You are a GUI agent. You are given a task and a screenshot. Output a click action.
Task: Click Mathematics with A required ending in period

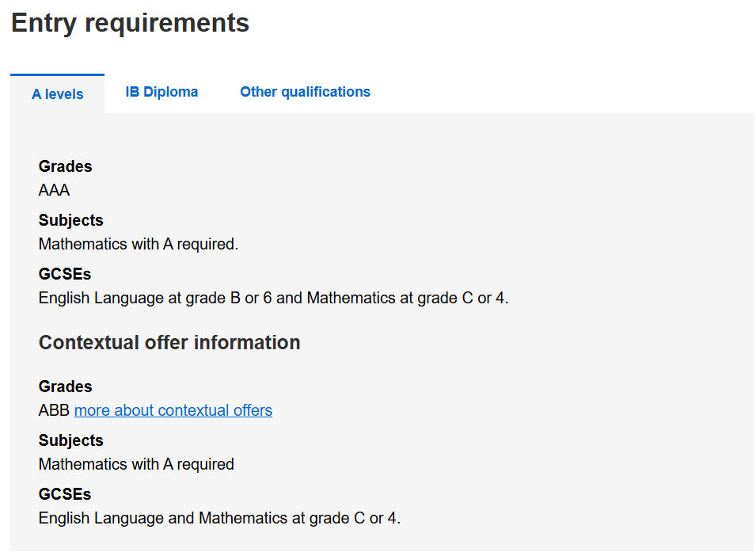[139, 244]
